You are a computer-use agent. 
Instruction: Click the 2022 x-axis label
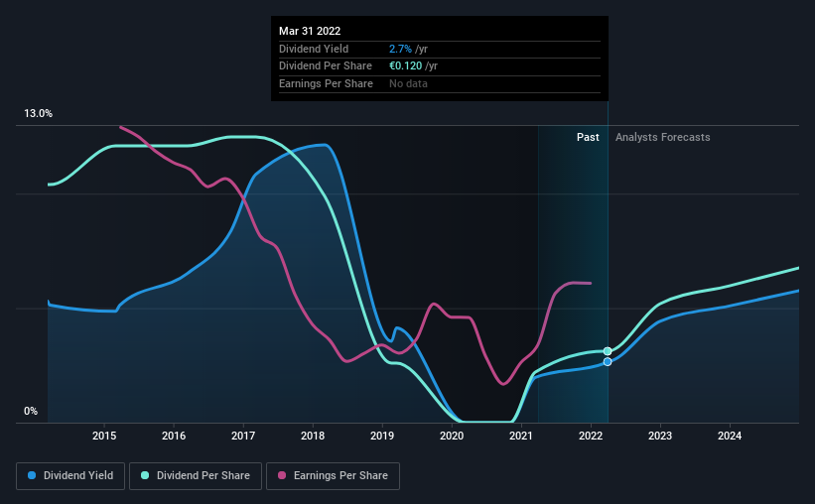tap(591, 436)
